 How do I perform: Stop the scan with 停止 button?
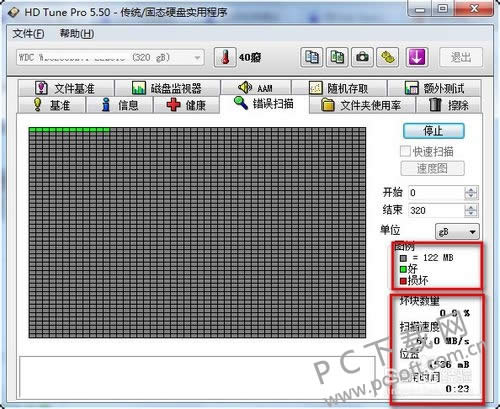433,131
